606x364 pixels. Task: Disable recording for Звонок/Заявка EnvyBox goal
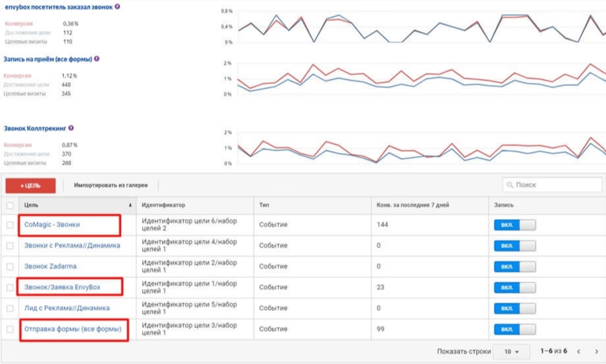(x=514, y=288)
